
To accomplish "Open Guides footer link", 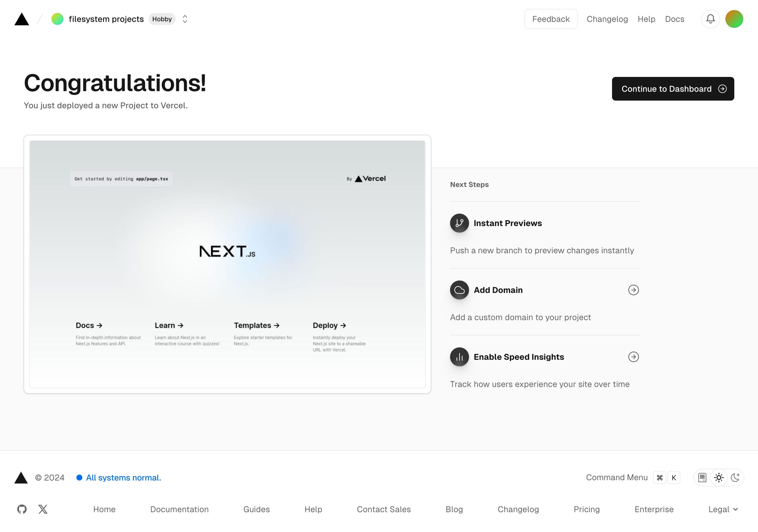I will click(x=256, y=509).
